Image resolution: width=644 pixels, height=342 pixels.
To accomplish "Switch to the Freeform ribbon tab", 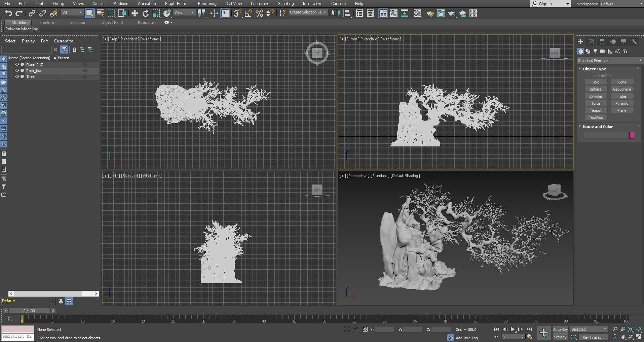I will click(x=47, y=23).
